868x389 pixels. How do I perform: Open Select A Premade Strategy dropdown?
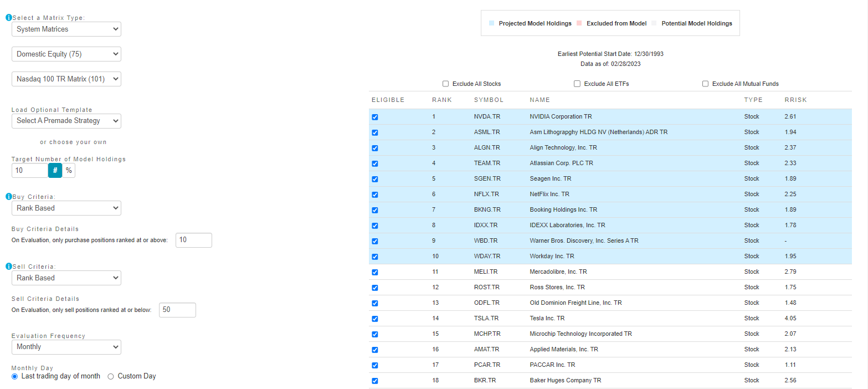pyautogui.click(x=66, y=120)
